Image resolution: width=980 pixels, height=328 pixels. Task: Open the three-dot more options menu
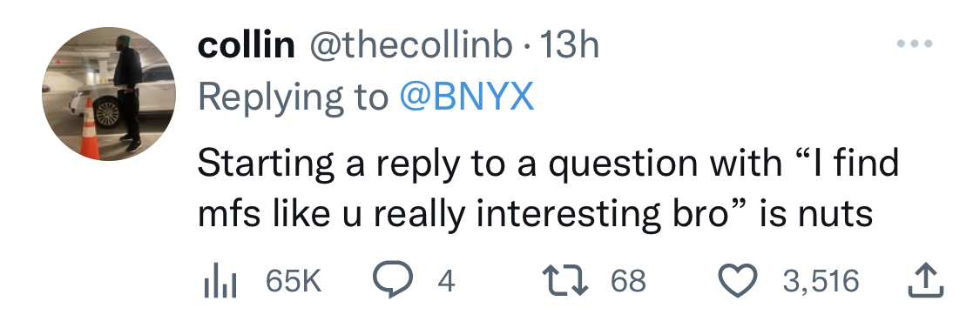915,44
